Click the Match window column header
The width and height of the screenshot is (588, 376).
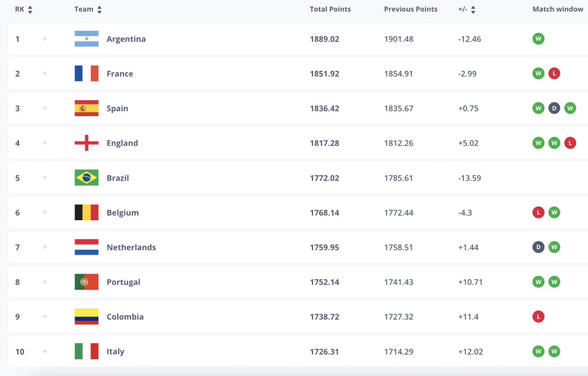558,9
